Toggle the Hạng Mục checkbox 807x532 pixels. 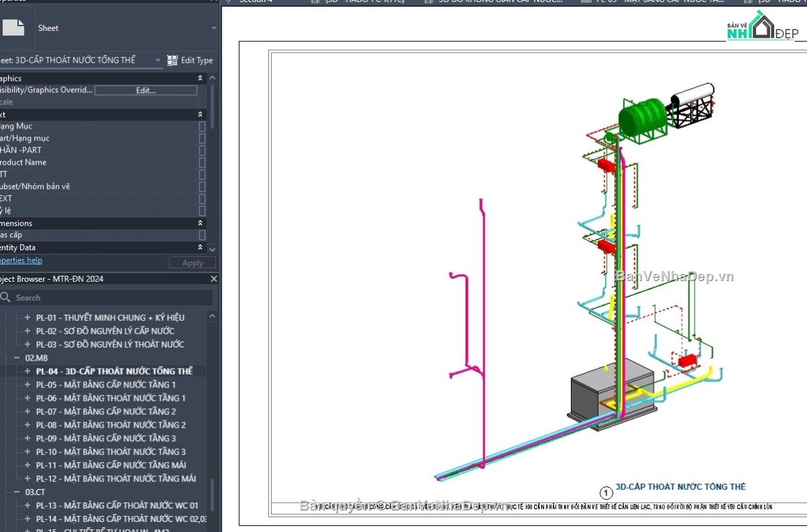point(202,126)
